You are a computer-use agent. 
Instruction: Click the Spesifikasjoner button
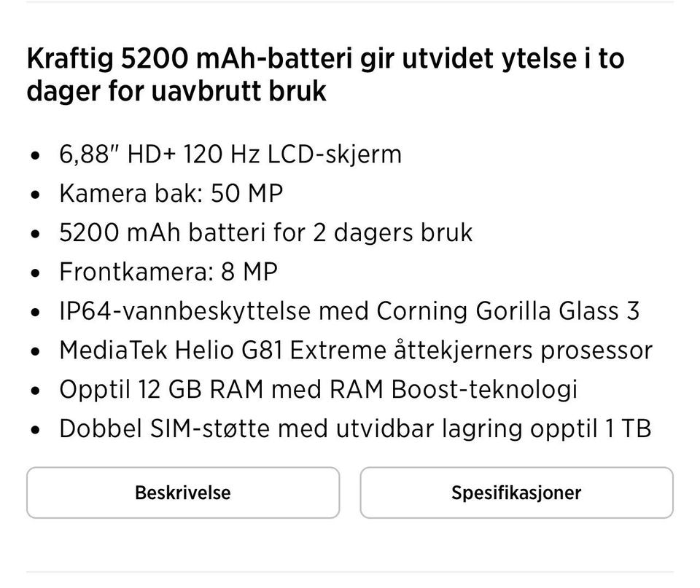516,493
